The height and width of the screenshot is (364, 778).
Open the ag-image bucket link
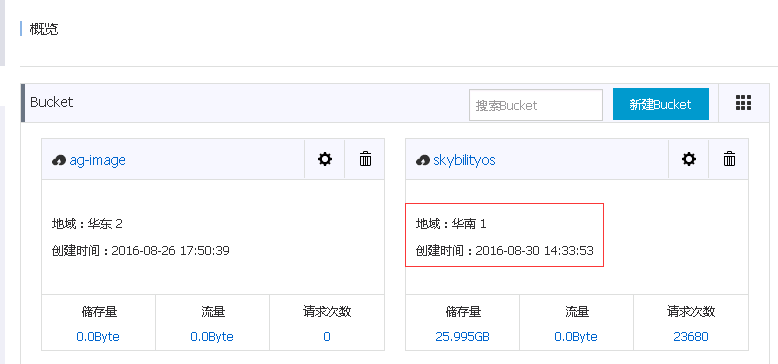coord(97,160)
